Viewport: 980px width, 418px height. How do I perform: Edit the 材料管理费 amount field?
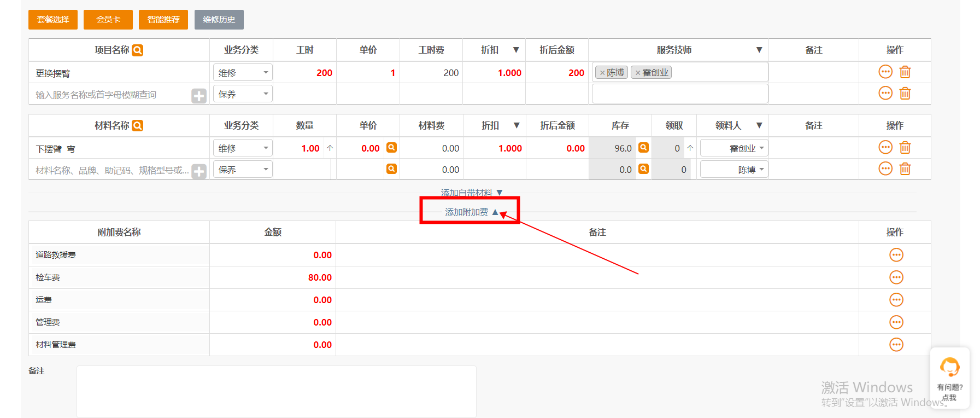tap(273, 345)
